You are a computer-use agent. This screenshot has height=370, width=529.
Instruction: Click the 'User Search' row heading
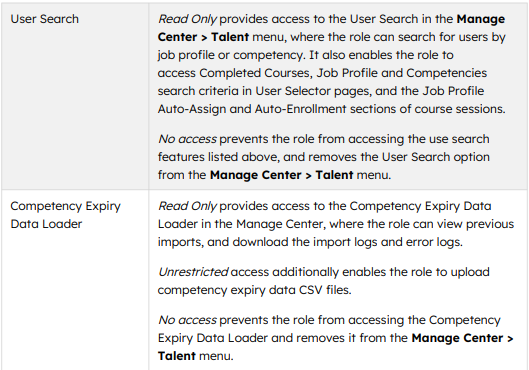(x=45, y=19)
